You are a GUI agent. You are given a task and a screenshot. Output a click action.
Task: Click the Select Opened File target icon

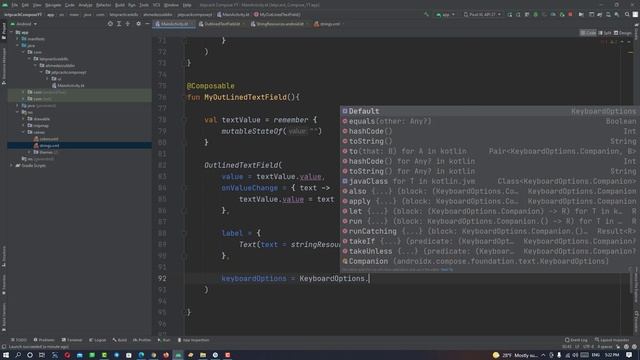click(110, 24)
